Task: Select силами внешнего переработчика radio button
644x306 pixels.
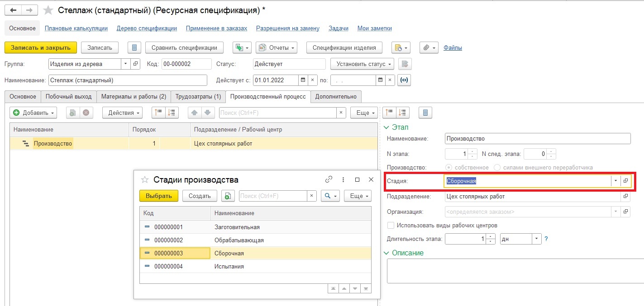Action: [x=497, y=167]
